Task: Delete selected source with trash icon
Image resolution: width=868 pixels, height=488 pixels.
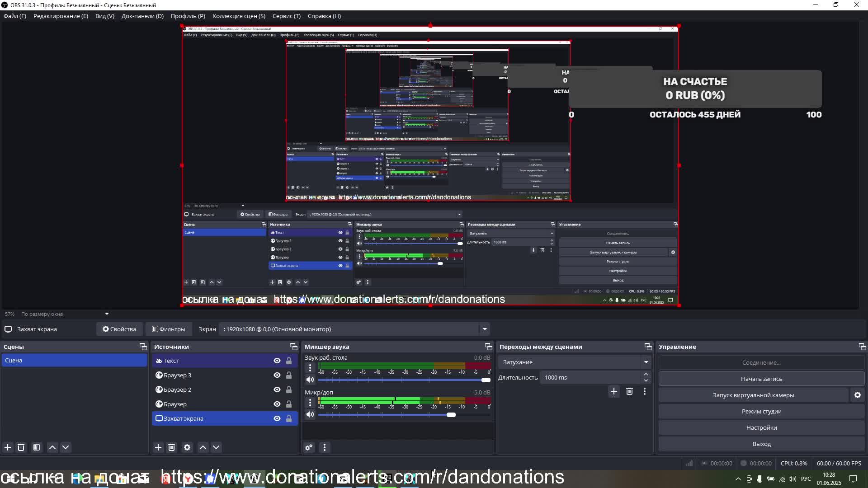Action: click(x=171, y=447)
